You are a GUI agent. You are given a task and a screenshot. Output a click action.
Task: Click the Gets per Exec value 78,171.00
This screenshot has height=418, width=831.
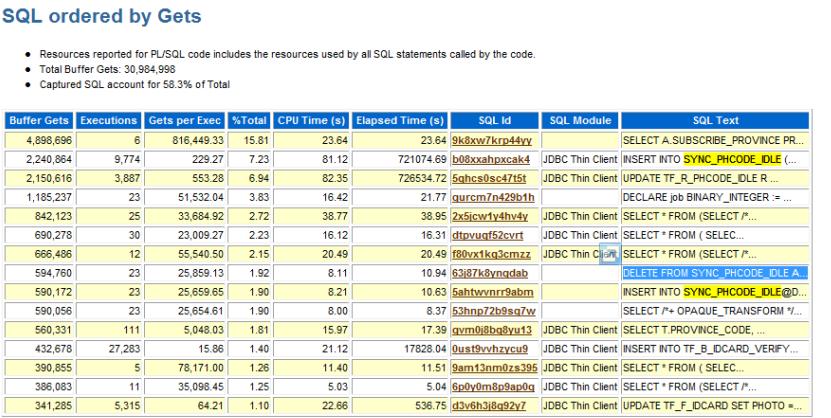pyautogui.click(x=201, y=368)
